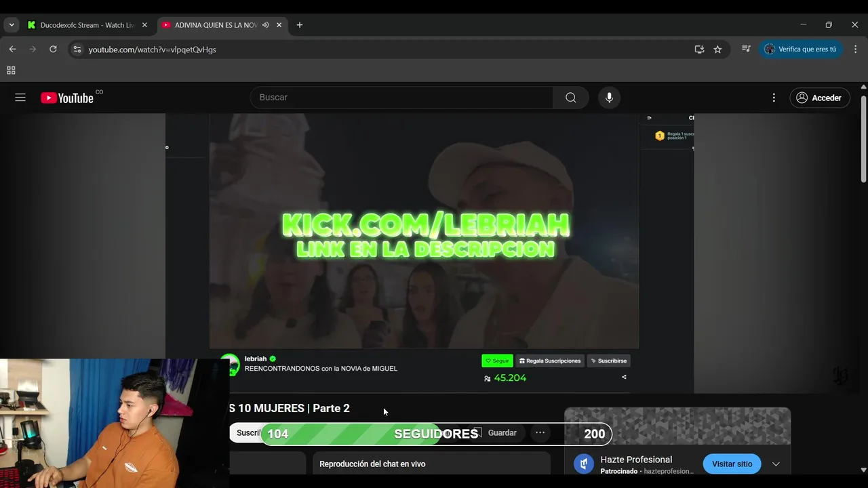868x488 pixels.
Task: Click Suscribirse in the Kick overlay
Action: click(608, 361)
